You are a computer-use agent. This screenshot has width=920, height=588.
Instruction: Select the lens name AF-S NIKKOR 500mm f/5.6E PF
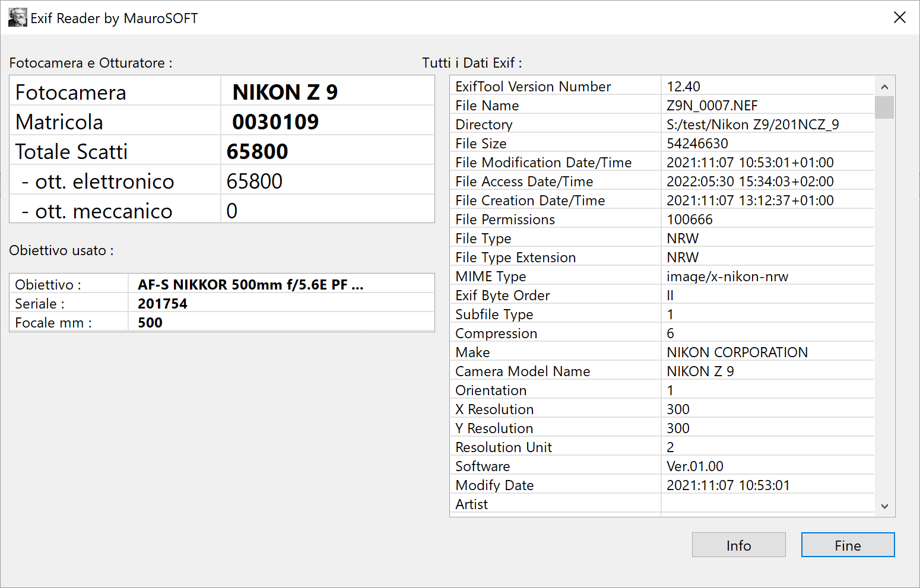click(250, 285)
